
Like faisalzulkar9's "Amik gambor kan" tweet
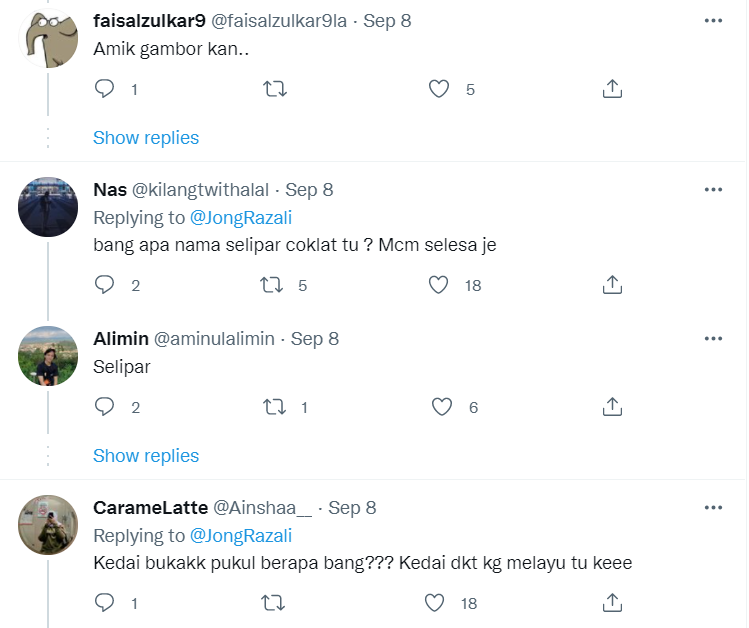[438, 89]
